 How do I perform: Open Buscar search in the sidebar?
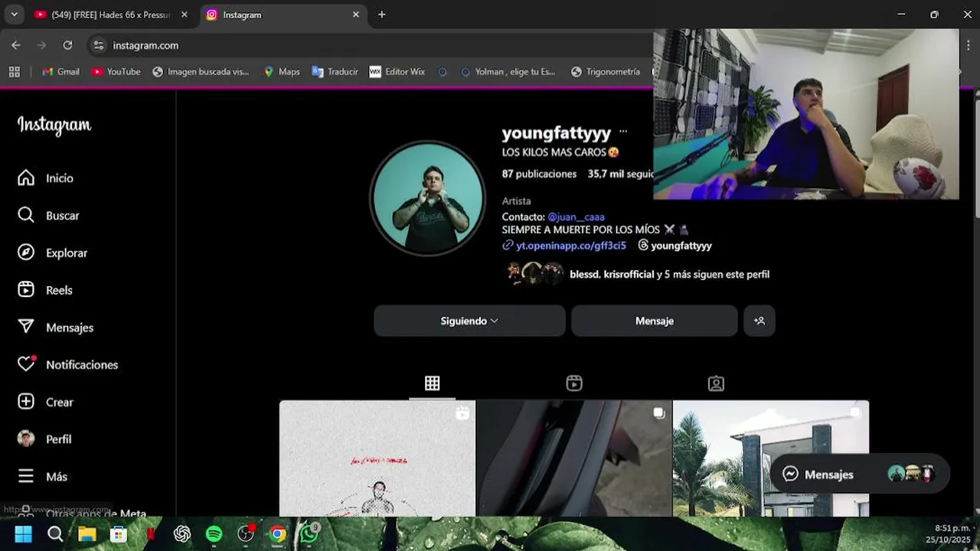(48, 215)
